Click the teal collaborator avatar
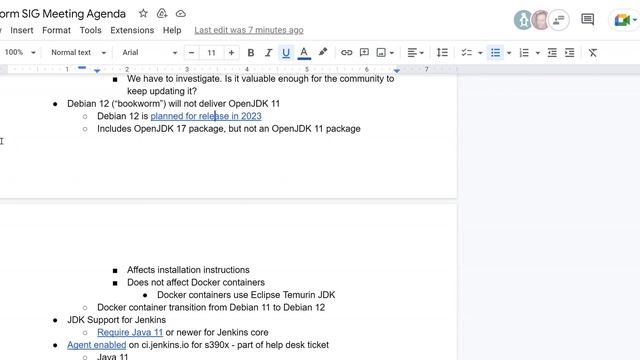Image resolution: width=640 pixels, height=360 pixels. click(522, 20)
